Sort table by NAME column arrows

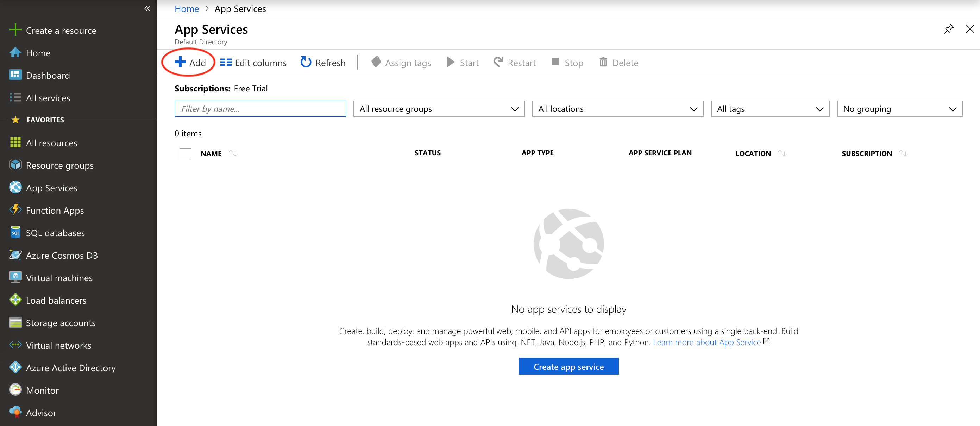pyautogui.click(x=233, y=153)
